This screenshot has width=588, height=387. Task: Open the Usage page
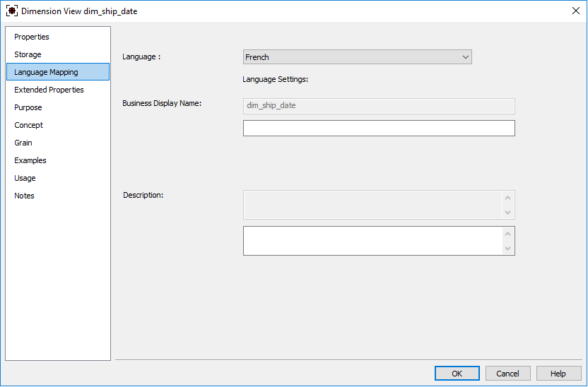[x=25, y=178]
